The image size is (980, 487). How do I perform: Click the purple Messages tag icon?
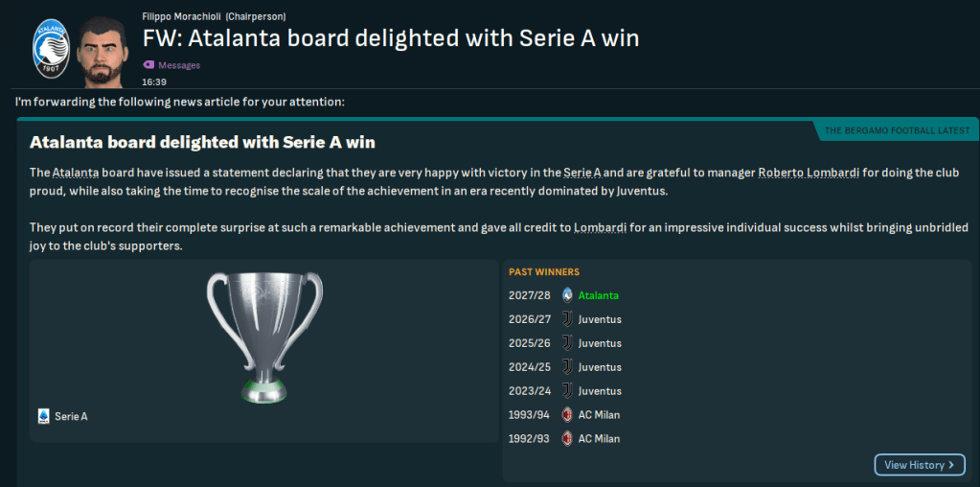(148, 65)
